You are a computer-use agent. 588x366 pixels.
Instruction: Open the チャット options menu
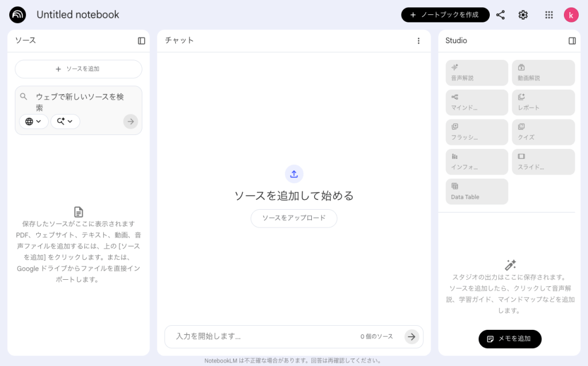click(419, 41)
